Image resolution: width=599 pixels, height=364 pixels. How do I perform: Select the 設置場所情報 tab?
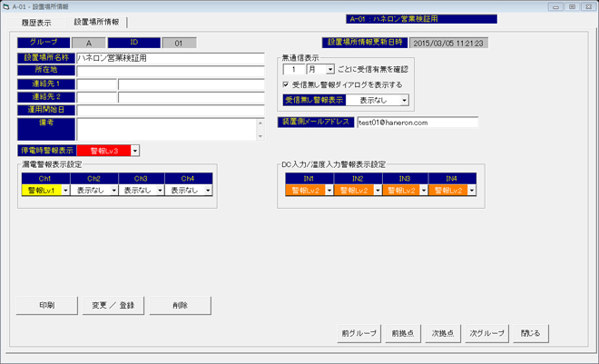click(x=96, y=22)
